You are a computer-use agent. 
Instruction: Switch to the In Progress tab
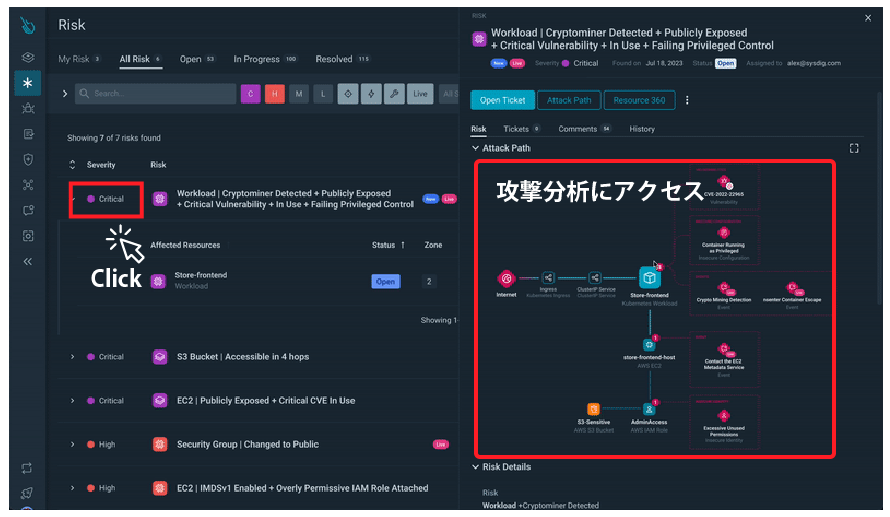257,59
